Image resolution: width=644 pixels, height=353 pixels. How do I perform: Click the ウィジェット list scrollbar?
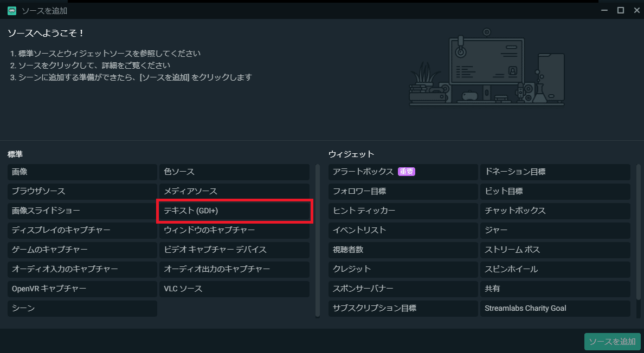coord(638,232)
